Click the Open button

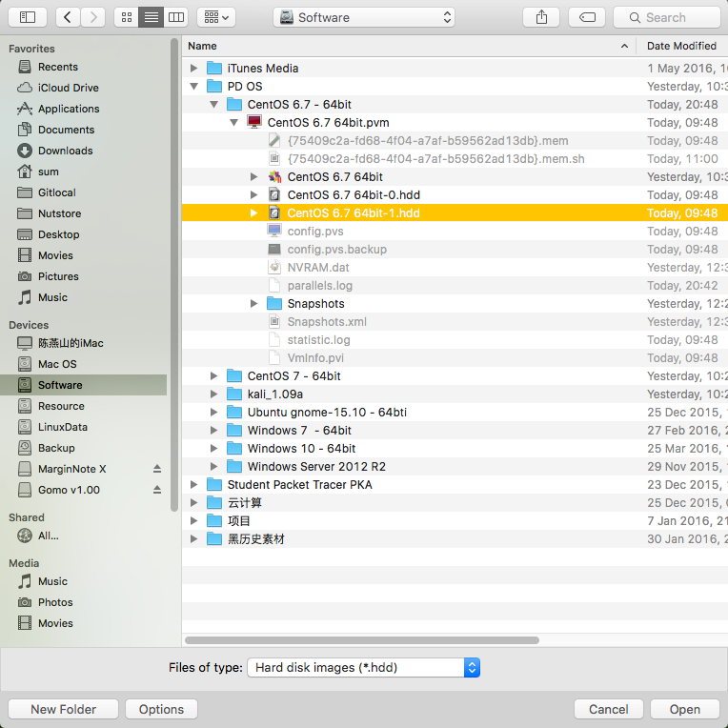(685, 709)
